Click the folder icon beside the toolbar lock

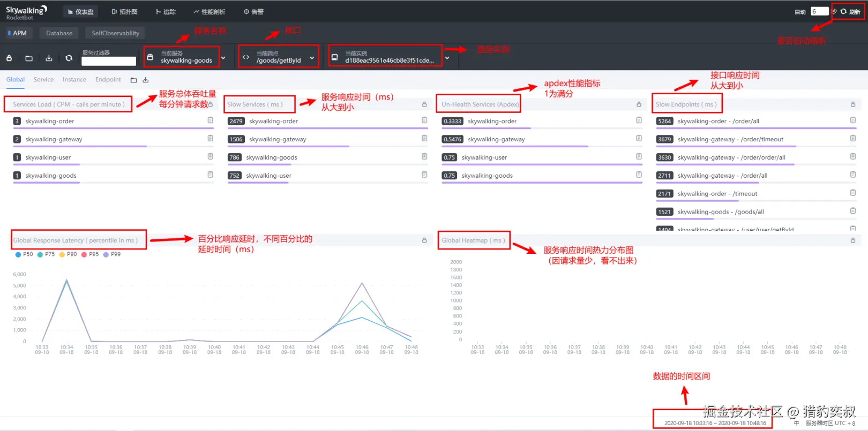[x=29, y=58]
